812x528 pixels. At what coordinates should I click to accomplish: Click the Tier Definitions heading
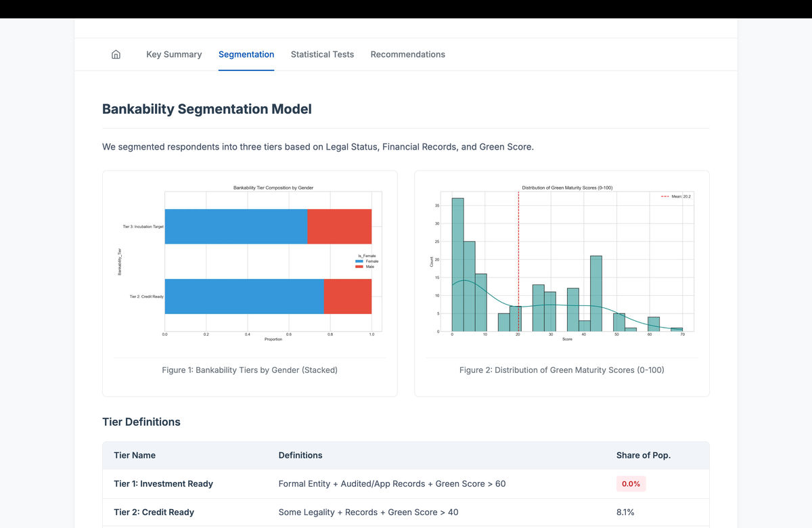(141, 422)
